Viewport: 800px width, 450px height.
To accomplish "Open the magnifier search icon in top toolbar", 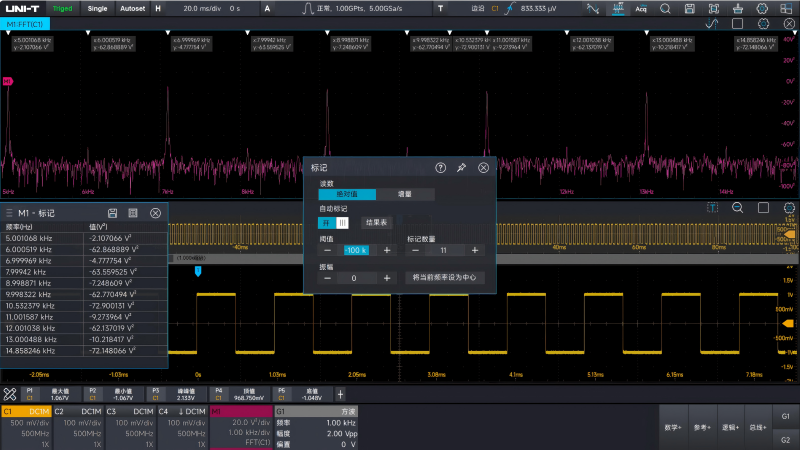I will tap(665, 9).
